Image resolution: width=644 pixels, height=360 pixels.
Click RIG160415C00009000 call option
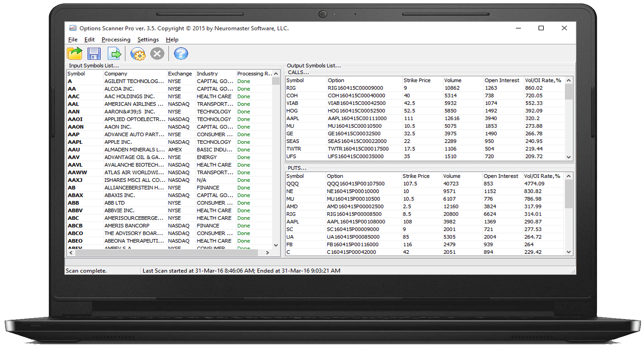355,88
